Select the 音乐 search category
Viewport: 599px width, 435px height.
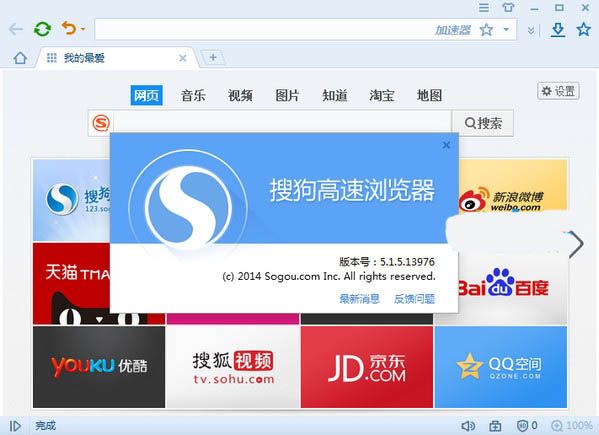[x=193, y=95]
